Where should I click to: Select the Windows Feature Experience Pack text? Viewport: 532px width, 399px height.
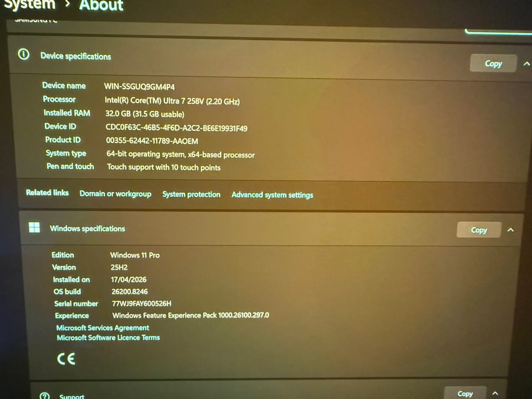191,315
